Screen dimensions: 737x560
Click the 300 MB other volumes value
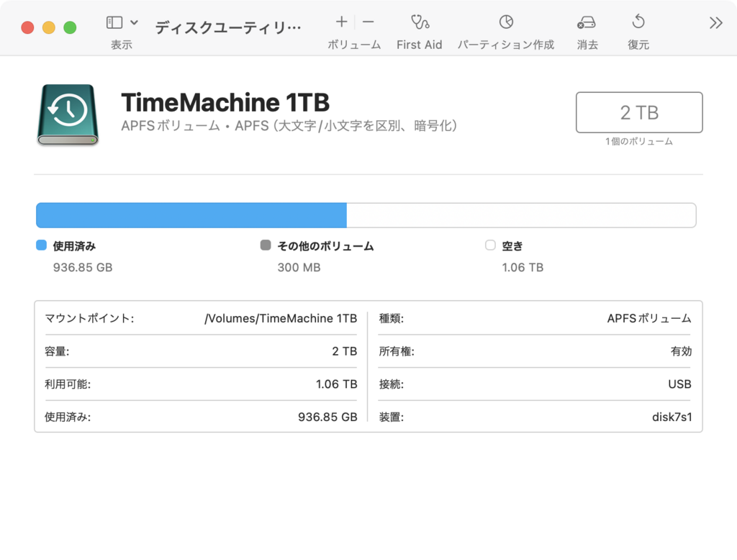click(299, 268)
